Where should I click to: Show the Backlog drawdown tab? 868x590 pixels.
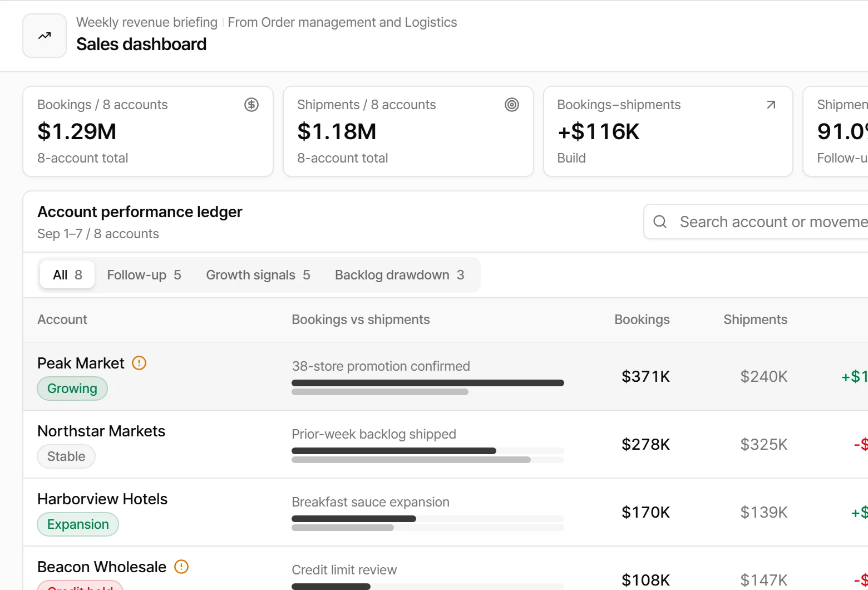pyautogui.click(x=400, y=275)
